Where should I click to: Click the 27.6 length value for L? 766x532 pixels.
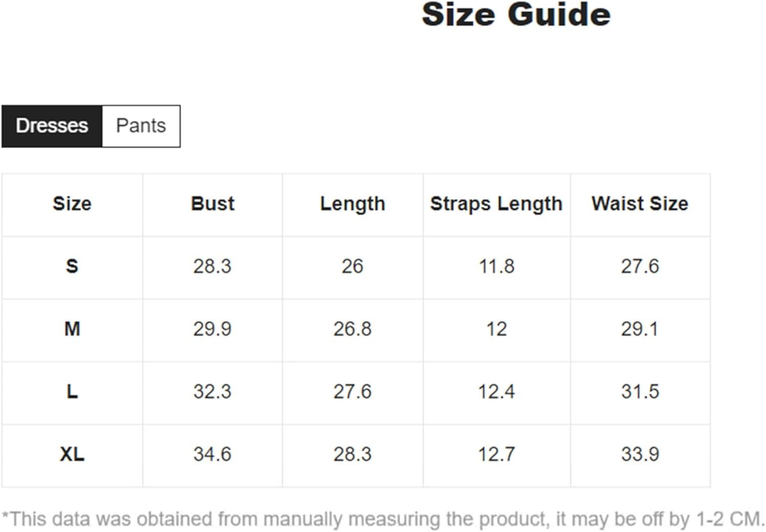click(353, 392)
